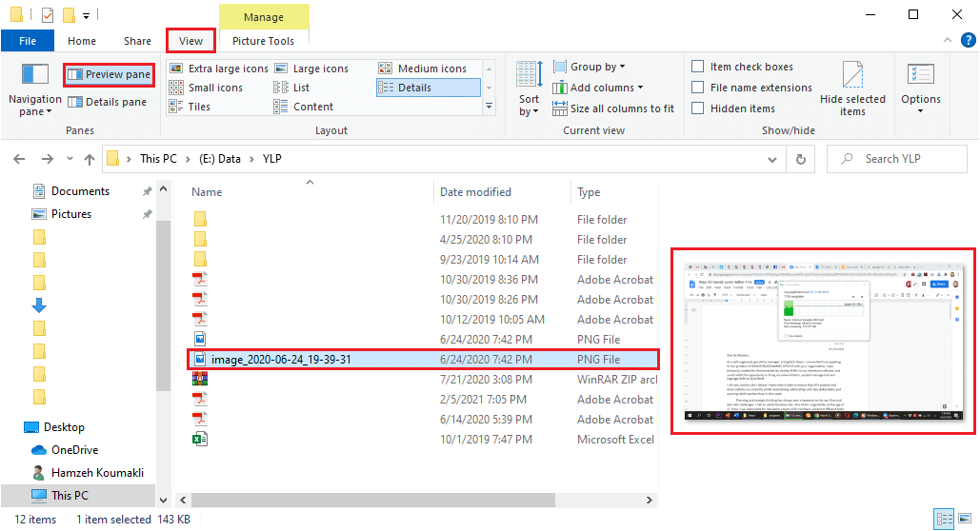Open the Group by dropdown
The image size is (980, 531).
[x=597, y=67]
